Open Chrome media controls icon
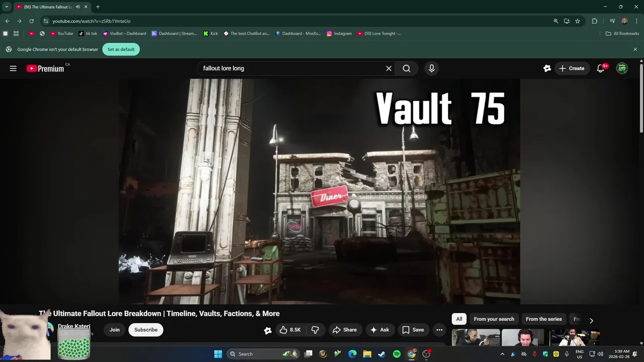This screenshot has width=644, height=362. [x=612, y=21]
